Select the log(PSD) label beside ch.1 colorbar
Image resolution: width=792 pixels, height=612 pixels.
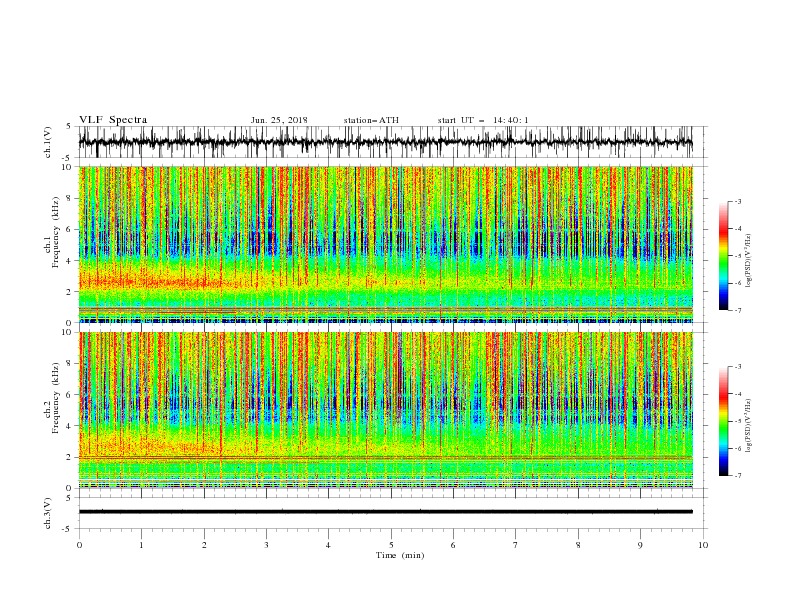(x=749, y=261)
